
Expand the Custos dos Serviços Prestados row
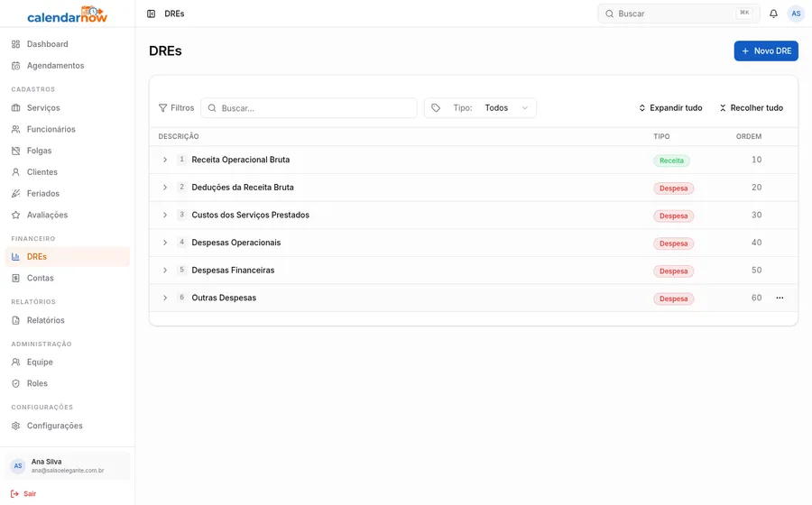pos(165,215)
